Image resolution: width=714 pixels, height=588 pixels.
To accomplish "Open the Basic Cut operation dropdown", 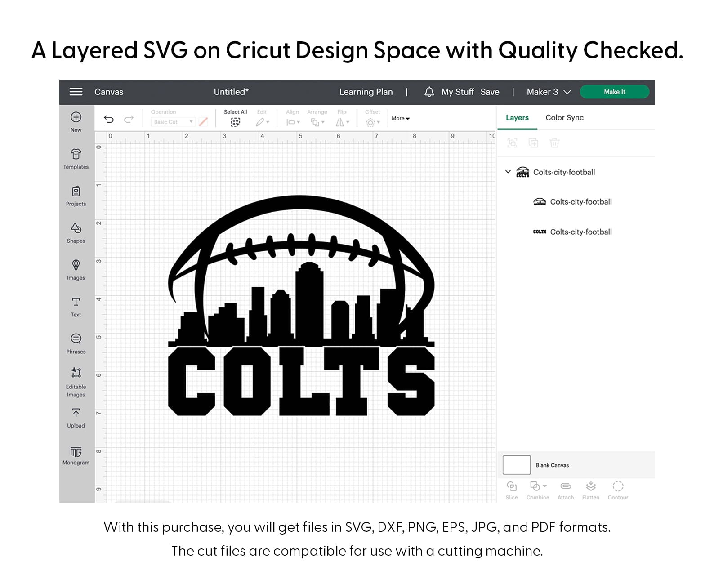I will click(173, 122).
